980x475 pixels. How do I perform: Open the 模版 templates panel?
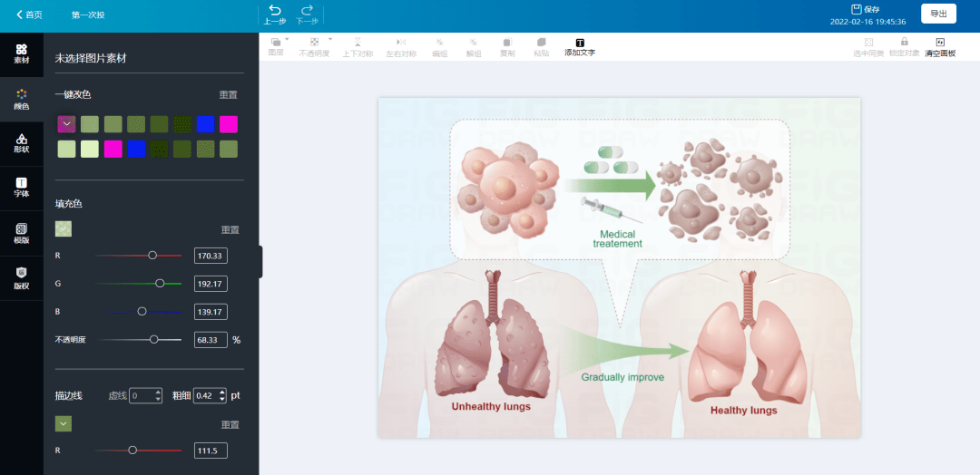click(x=21, y=233)
